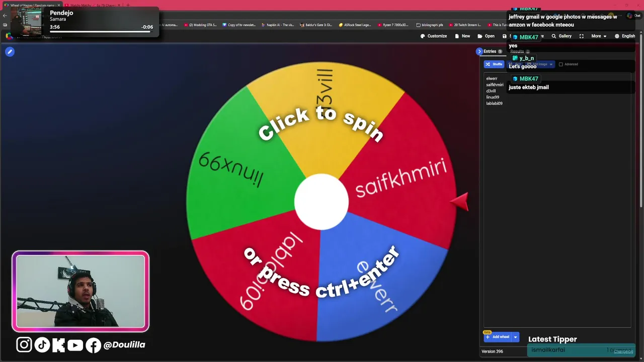Click the entry "linux99" in the list
This screenshot has height=362, width=644.
click(x=493, y=97)
